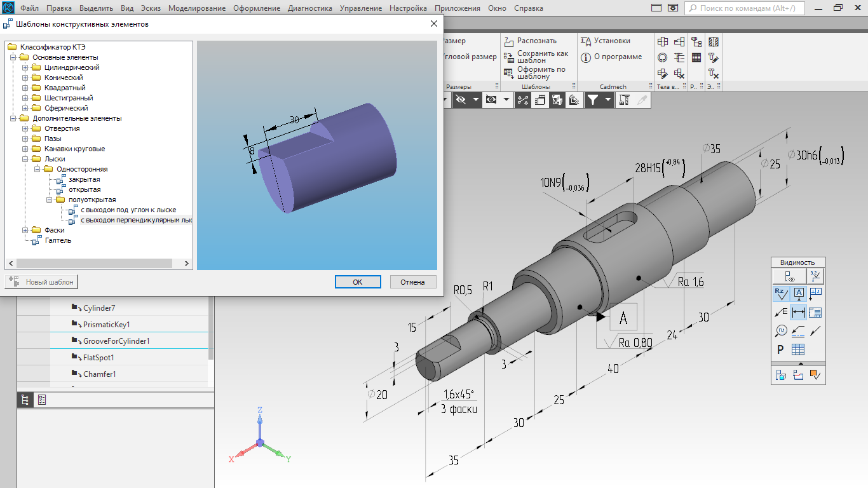Confirm the template dialog with OK
The width and height of the screenshot is (868, 488).
[357, 282]
